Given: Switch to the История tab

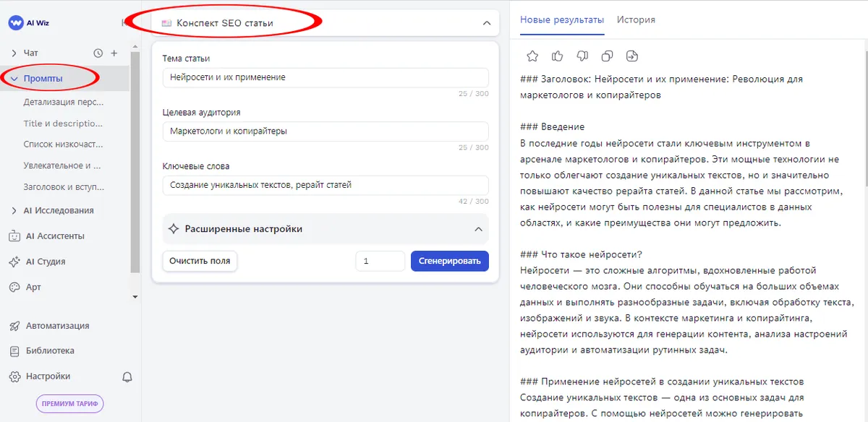Looking at the screenshot, I should coord(636,20).
